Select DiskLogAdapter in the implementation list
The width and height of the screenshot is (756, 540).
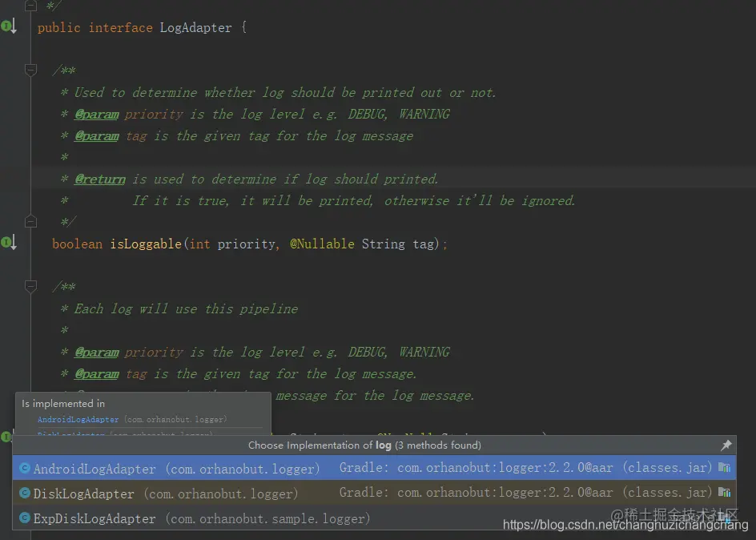pyautogui.click(x=374, y=493)
